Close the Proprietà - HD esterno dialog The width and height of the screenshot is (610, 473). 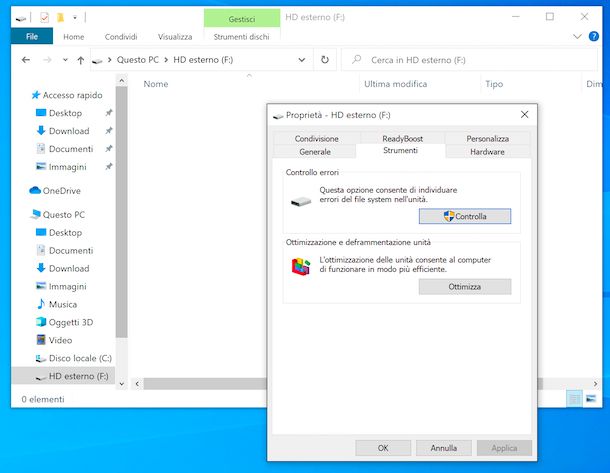coord(524,114)
